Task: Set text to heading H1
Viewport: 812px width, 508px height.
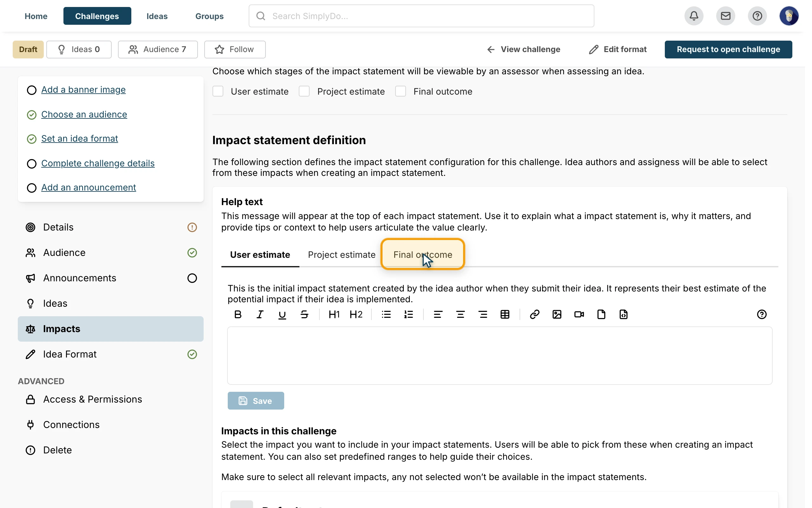Action: [x=334, y=314]
